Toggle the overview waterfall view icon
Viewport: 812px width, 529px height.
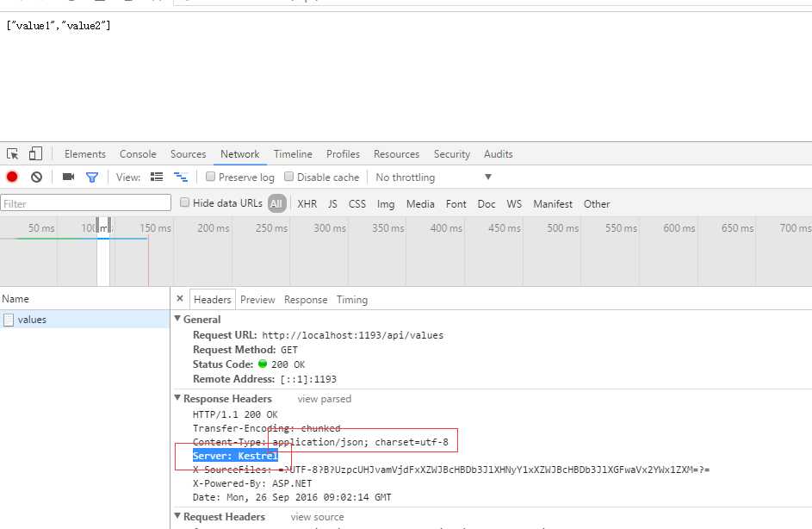point(181,177)
